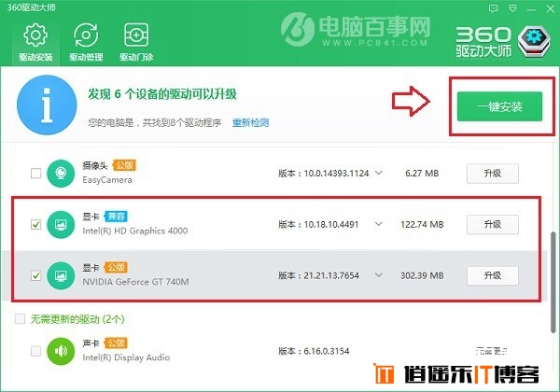Click the 公版 tag on NVIDIA row
The width and height of the screenshot is (560, 392).
pos(116,268)
